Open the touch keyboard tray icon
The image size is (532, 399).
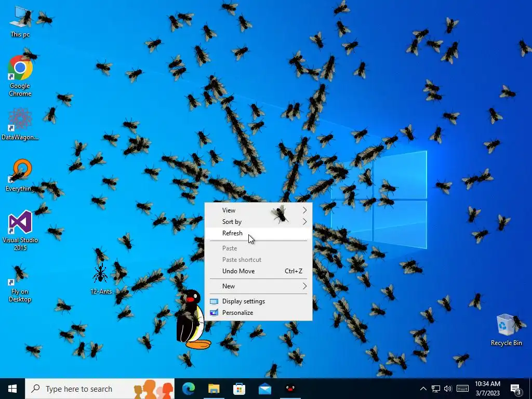coord(462,389)
